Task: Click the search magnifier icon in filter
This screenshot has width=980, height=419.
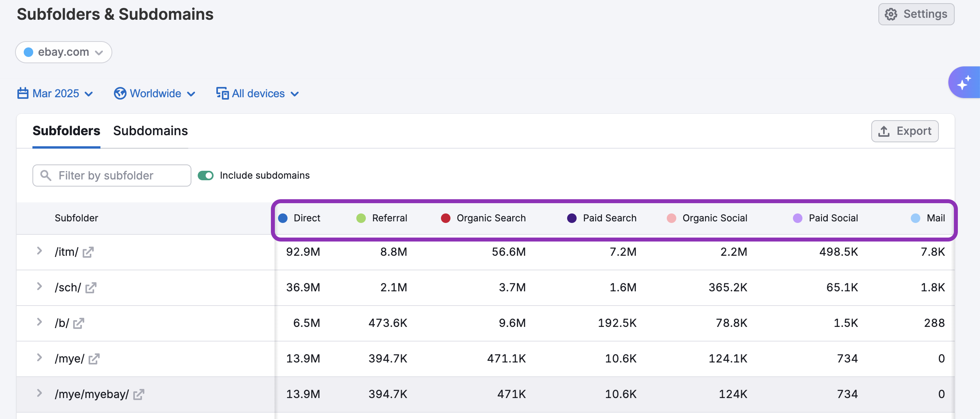Action: [46, 176]
